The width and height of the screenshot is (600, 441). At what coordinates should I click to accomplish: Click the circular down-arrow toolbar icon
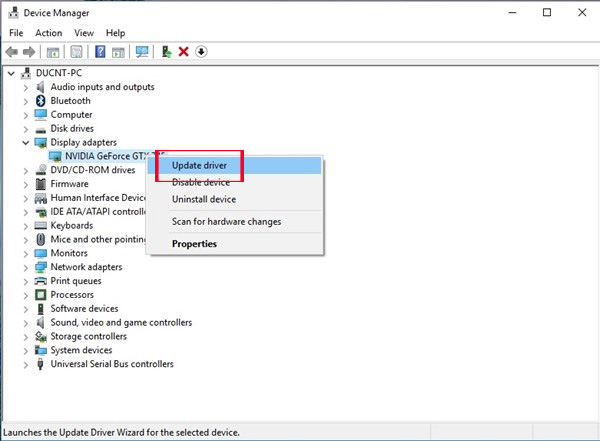tap(201, 52)
